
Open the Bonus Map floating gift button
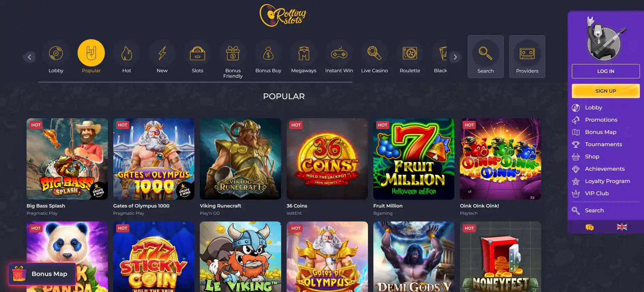point(42,274)
